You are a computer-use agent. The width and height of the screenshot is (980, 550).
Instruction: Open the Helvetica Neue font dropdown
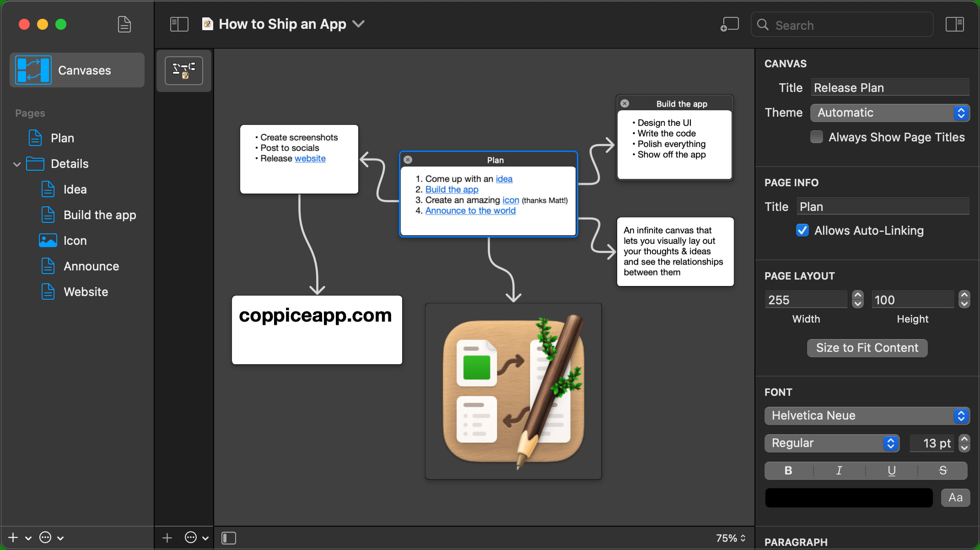867,415
